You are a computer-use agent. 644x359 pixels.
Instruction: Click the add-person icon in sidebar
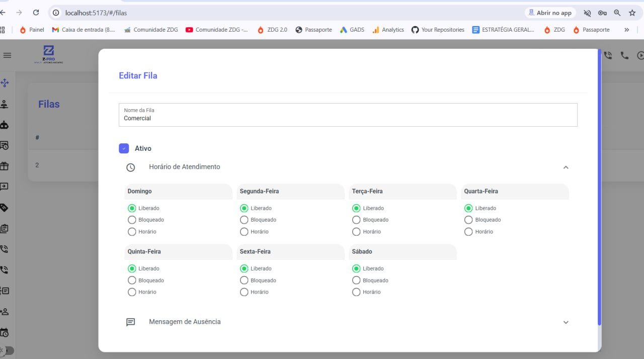coord(5,312)
